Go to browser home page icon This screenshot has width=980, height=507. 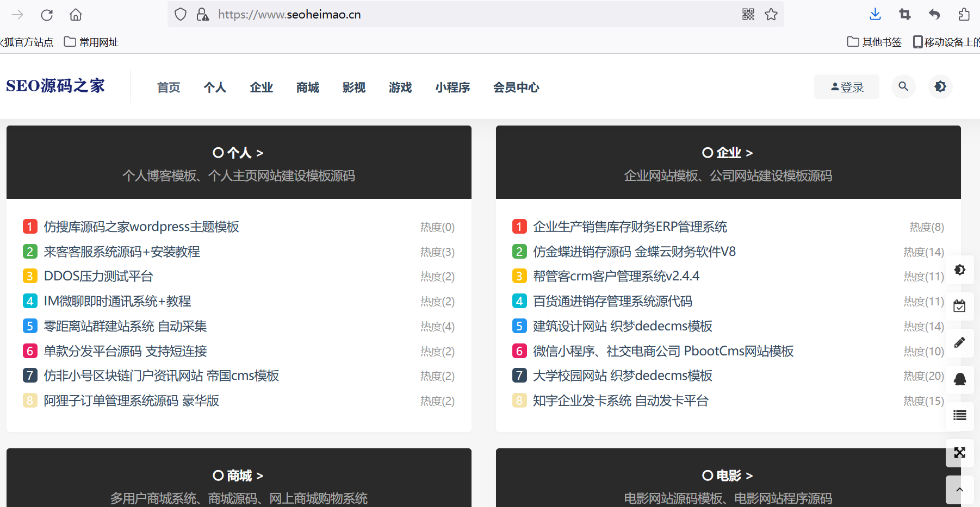(x=76, y=15)
